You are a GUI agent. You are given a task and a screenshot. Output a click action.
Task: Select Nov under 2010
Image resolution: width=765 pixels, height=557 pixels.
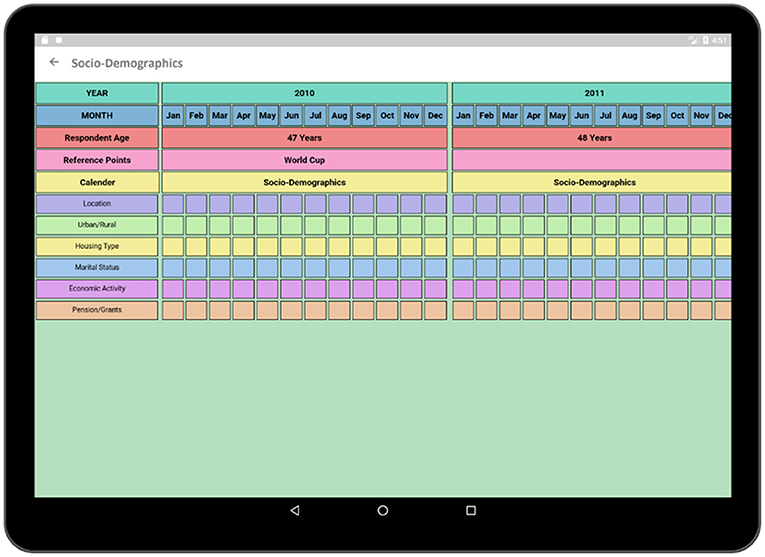[x=411, y=116]
